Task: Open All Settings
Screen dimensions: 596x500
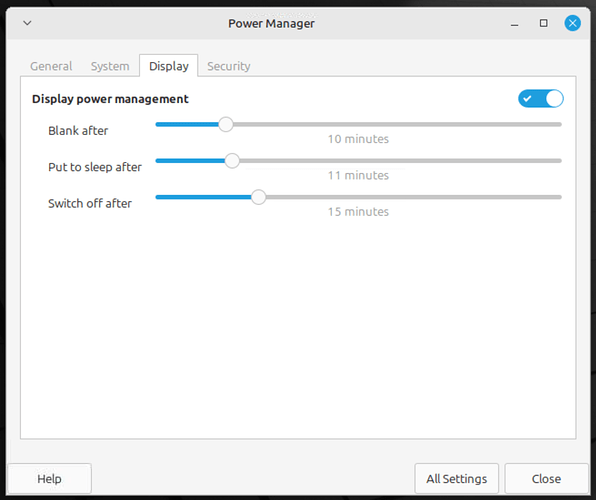Action: tap(457, 478)
